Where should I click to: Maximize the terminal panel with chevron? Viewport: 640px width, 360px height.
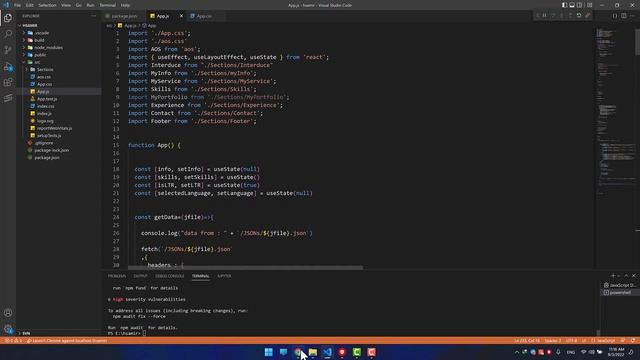click(x=626, y=276)
